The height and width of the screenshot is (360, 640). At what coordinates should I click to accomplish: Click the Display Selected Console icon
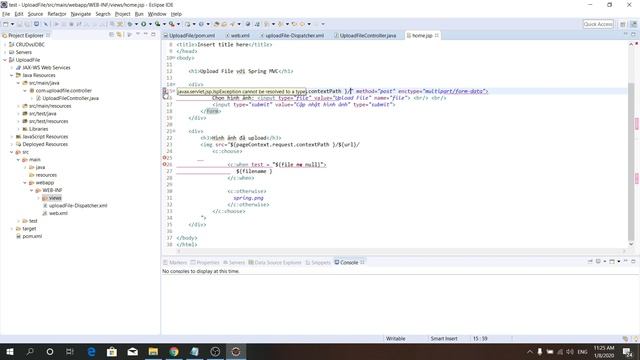598,262
